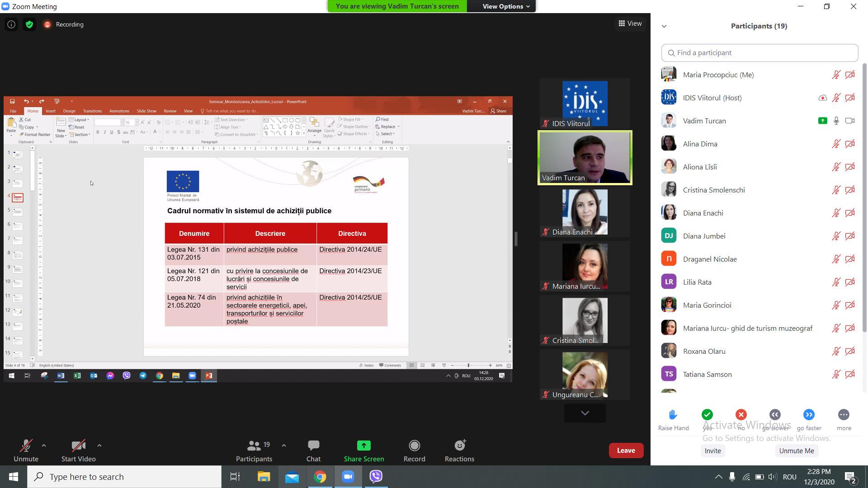This screenshot has width=868, height=488.
Task: Open the File menu in shared PowerPoint
Action: click(x=13, y=111)
